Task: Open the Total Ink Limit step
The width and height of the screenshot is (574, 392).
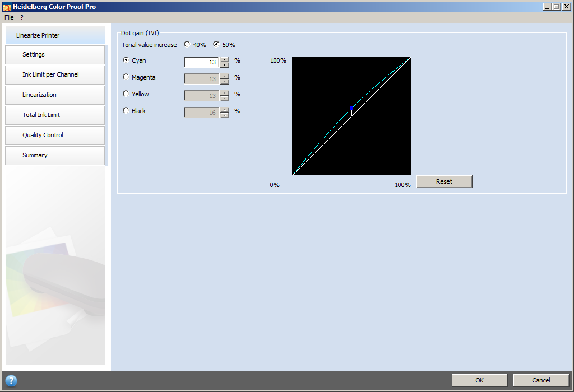Action: click(x=55, y=115)
